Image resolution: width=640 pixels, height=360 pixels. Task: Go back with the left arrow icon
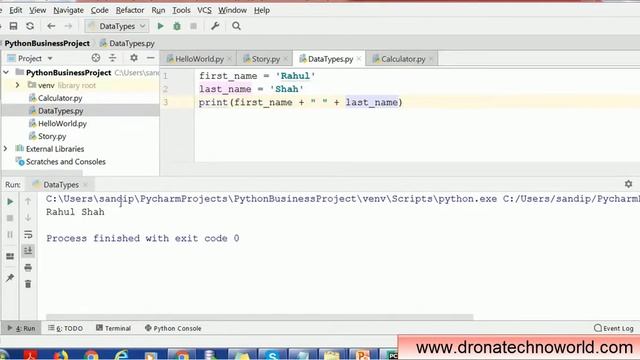51,26
